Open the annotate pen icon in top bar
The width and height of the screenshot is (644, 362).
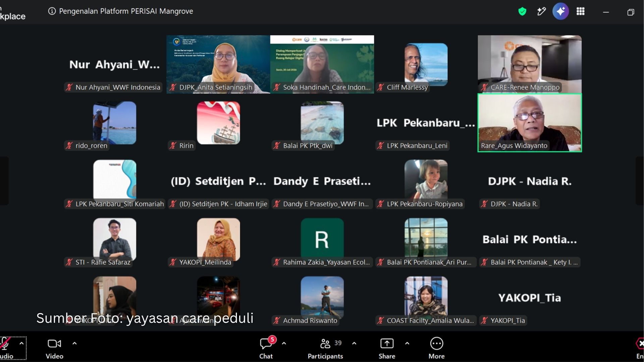click(541, 12)
